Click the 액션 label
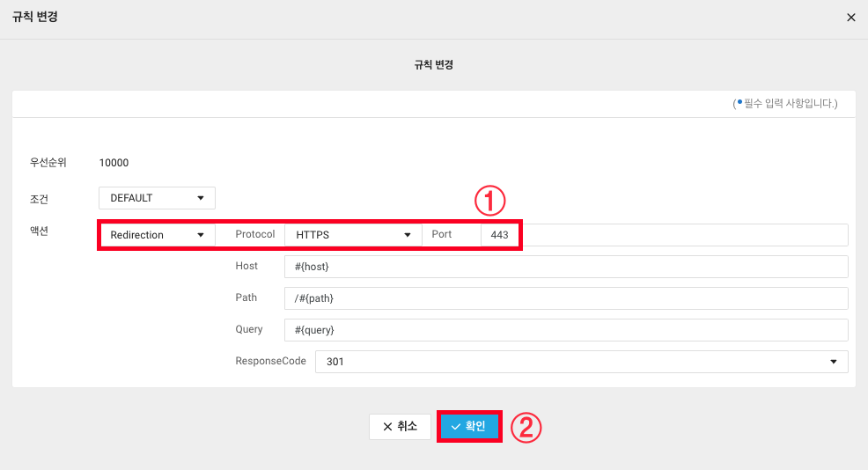The image size is (868, 470). pyautogui.click(x=39, y=231)
